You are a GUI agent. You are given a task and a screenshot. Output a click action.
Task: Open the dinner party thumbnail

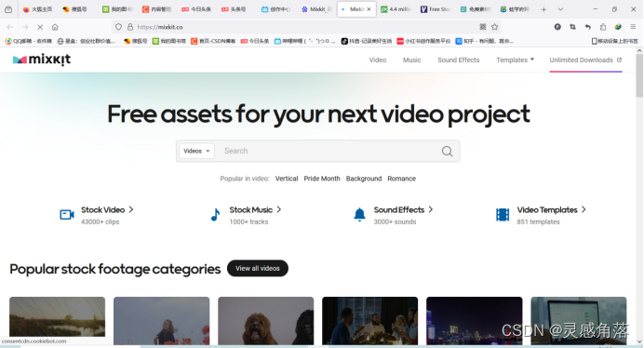click(369, 320)
